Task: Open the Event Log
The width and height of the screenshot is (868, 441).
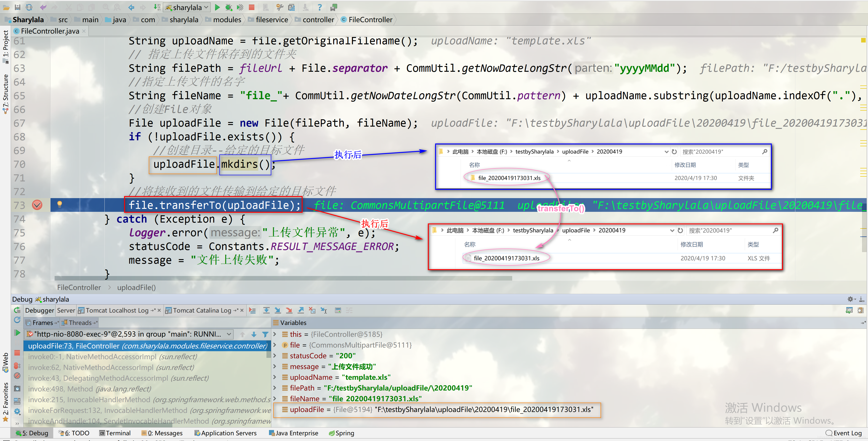Action: pos(843,433)
